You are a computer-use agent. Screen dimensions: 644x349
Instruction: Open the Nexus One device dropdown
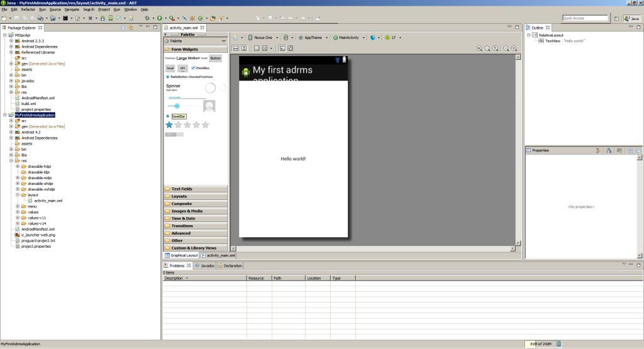point(264,37)
